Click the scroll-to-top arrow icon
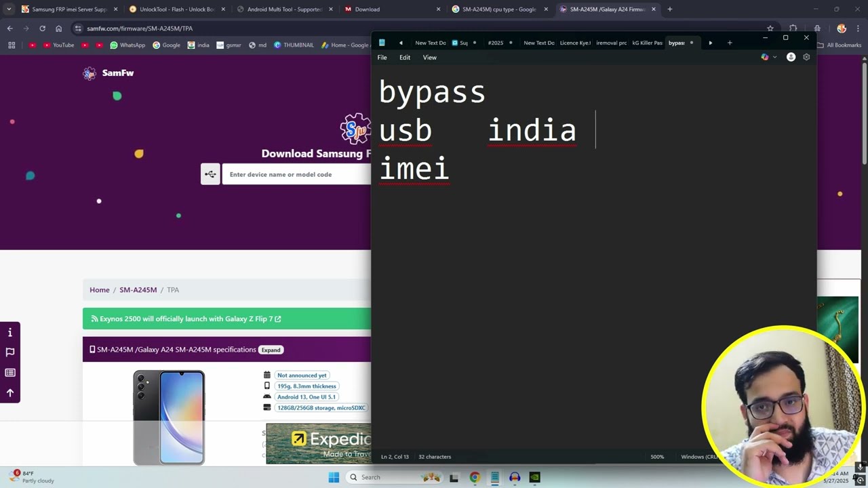Viewport: 868px width, 488px height. point(10,392)
